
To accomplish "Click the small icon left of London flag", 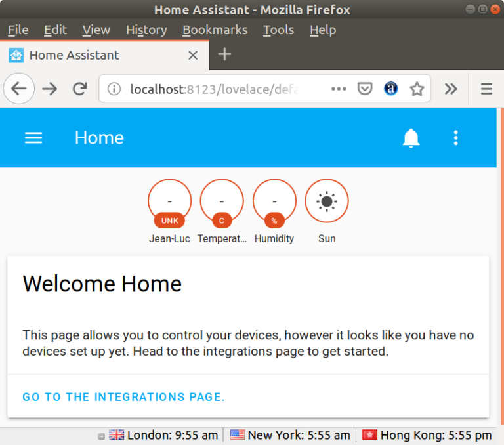I will pos(101,436).
